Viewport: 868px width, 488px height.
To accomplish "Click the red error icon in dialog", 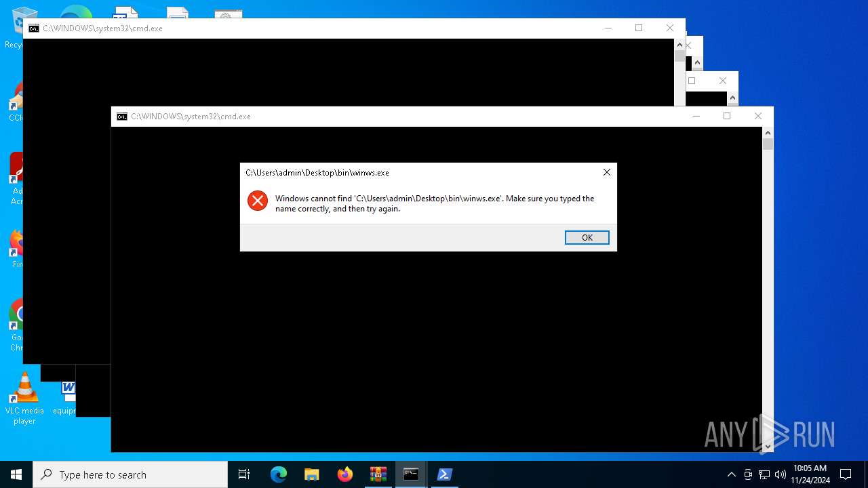I will 258,201.
